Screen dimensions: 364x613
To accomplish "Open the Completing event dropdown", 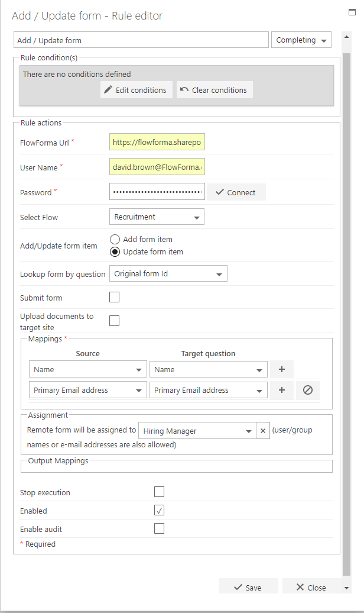I will (x=301, y=40).
